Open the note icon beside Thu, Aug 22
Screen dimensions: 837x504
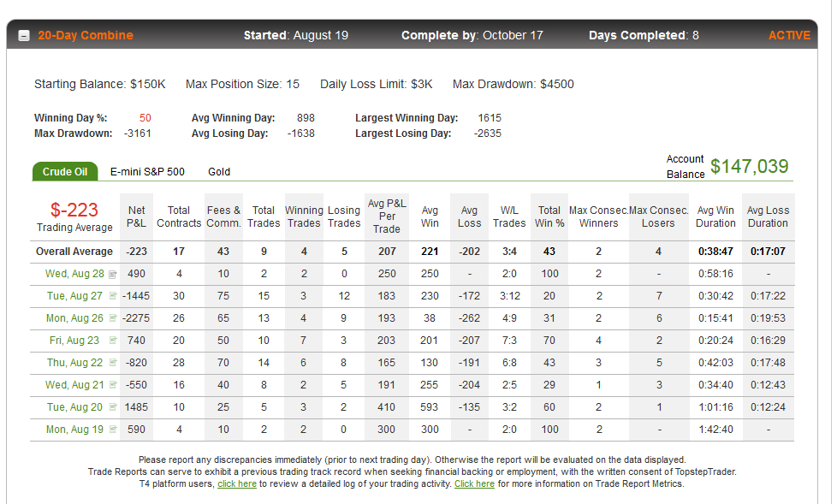pos(113,363)
